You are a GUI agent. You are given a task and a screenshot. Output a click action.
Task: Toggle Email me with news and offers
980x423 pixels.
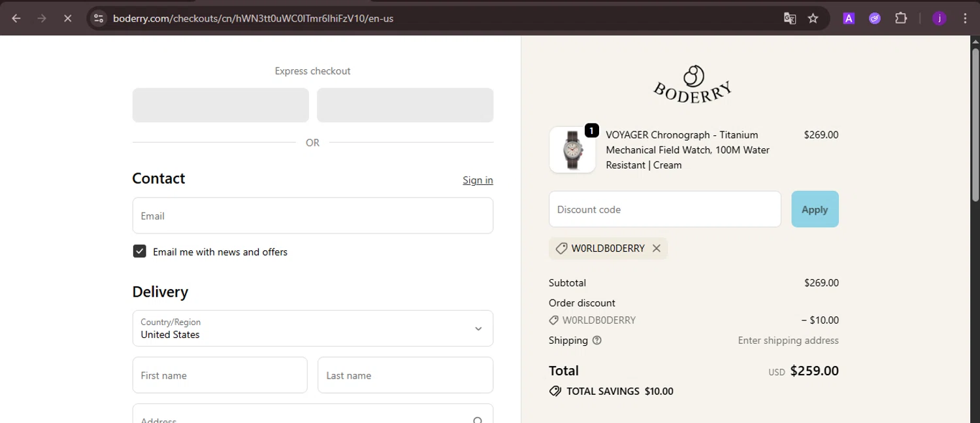click(140, 252)
